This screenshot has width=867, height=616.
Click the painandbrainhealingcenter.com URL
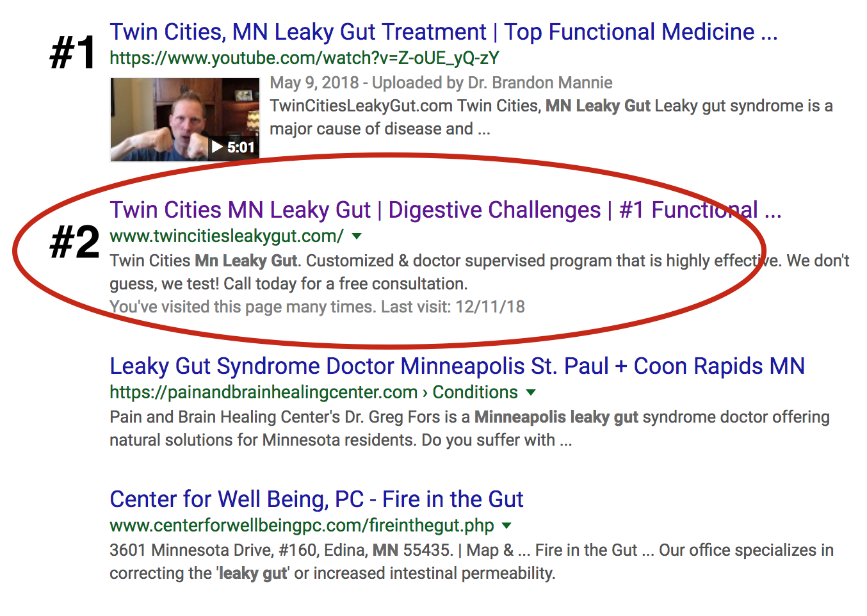[263, 392]
